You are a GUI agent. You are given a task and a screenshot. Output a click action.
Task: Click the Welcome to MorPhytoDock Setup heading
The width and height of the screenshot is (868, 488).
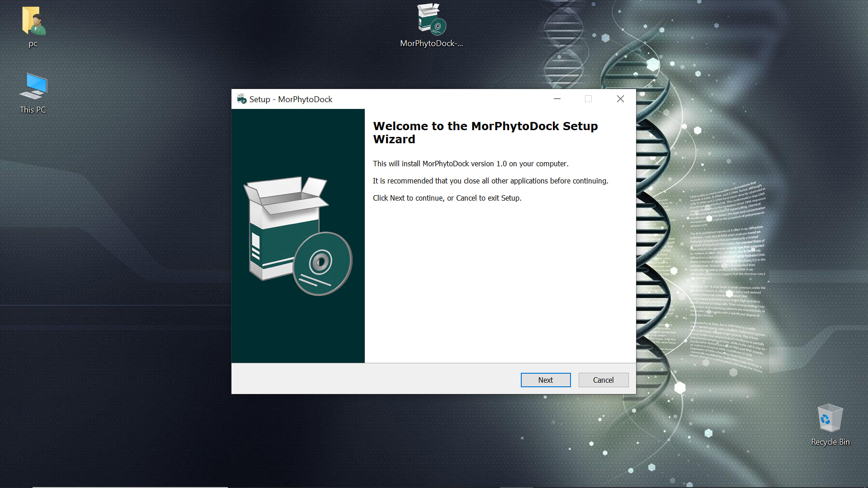[485, 132]
